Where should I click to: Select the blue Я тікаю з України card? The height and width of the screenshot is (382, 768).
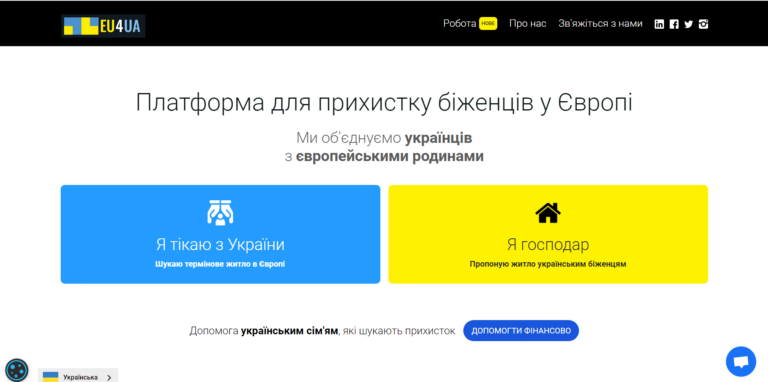pyautogui.click(x=220, y=234)
